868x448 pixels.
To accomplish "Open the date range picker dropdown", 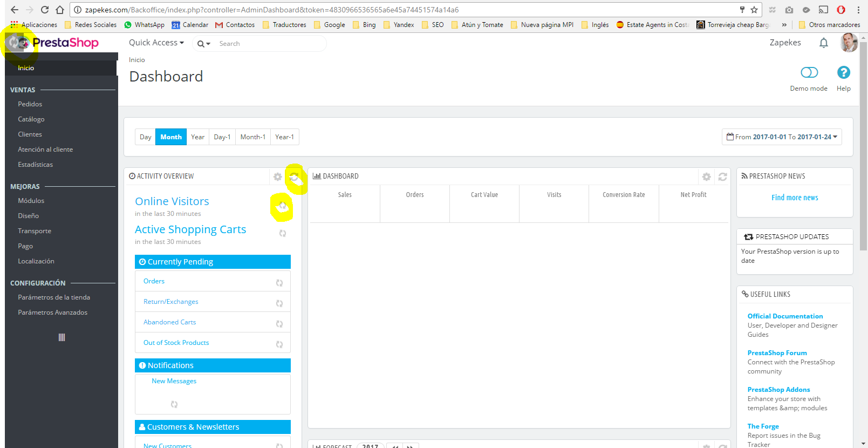I will click(x=782, y=137).
